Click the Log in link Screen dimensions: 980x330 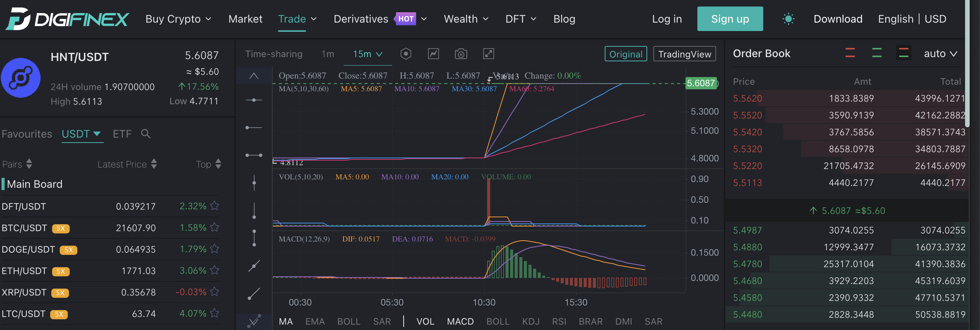point(667,19)
